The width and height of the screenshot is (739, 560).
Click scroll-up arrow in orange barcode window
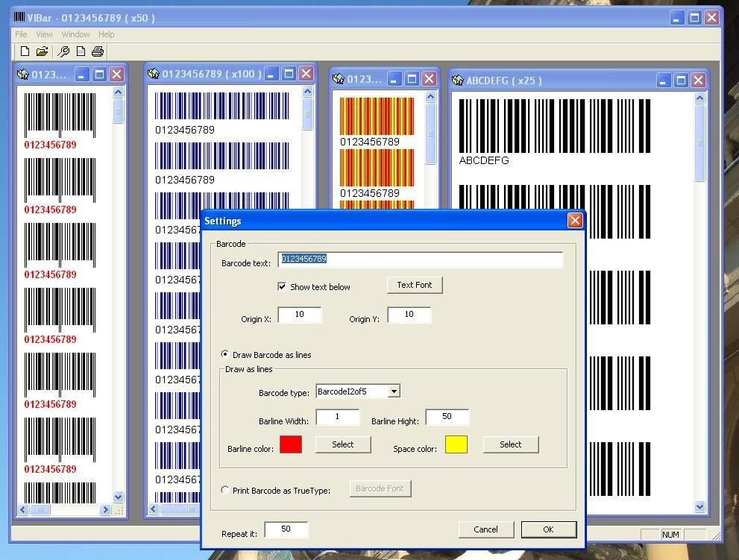tap(431, 97)
